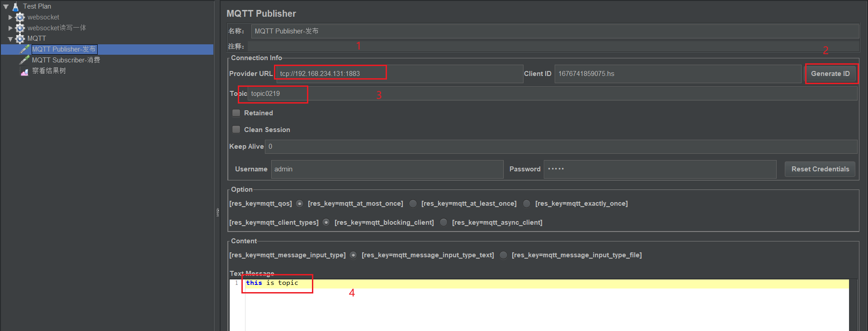868x331 pixels.
Task: Select message input type file radio
Action: [x=503, y=255]
